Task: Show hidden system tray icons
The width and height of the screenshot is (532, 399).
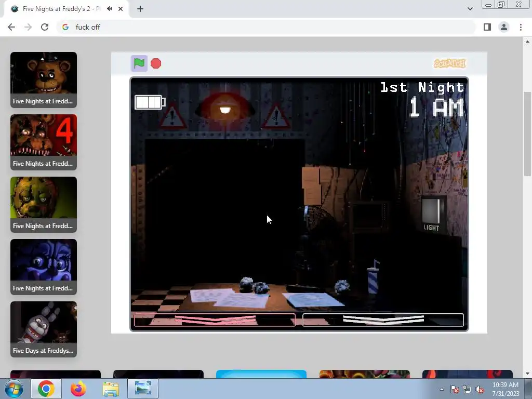Action: click(x=442, y=389)
